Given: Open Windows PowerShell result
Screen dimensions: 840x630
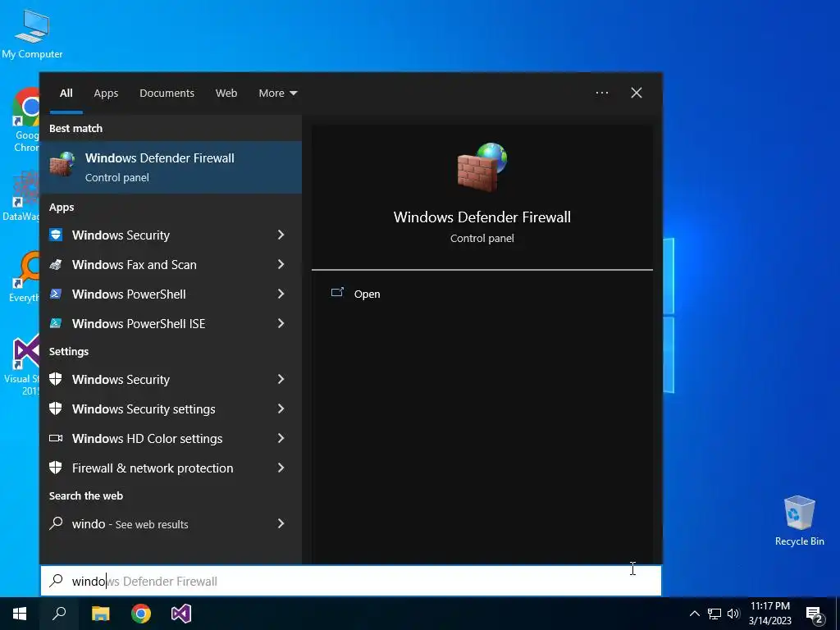Looking at the screenshot, I should pos(171,294).
